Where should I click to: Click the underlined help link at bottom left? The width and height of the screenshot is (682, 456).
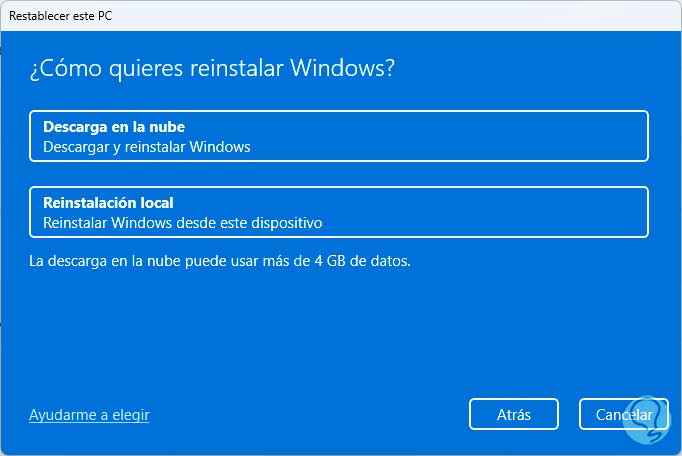89,415
